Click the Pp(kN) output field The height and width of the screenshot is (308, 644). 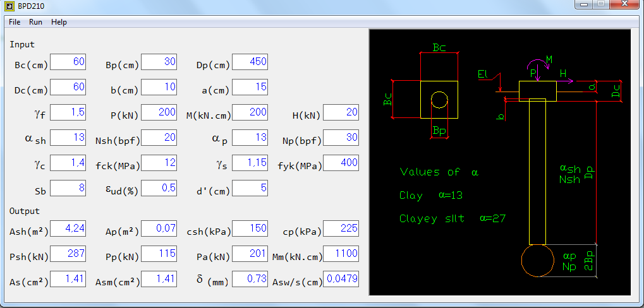[159, 254]
